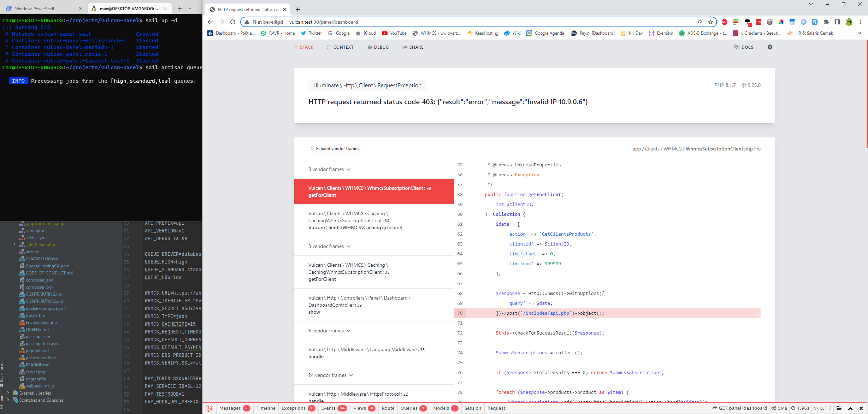Toggle the browser side panel icon
The height and width of the screenshot is (414, 868).
(837, 22)
